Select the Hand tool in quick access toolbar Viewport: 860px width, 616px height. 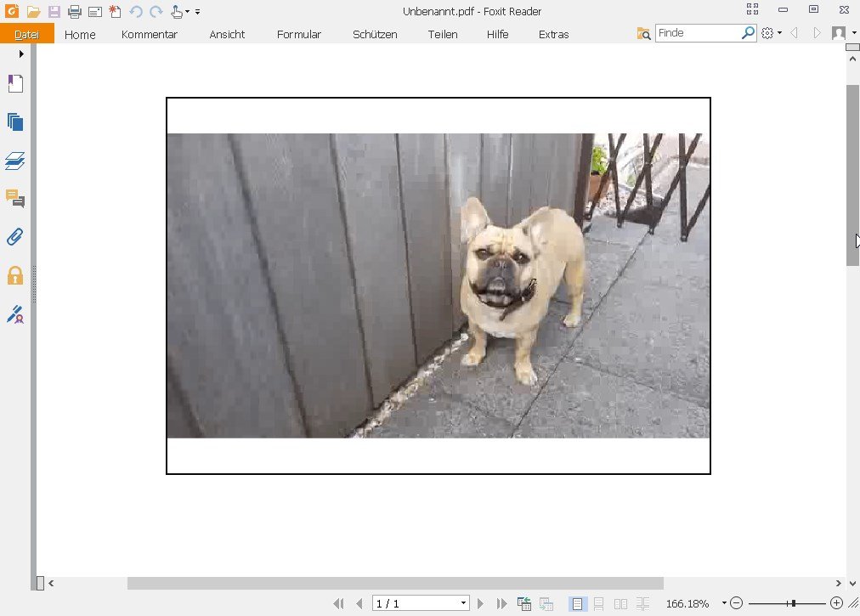(x=178, y=11)
